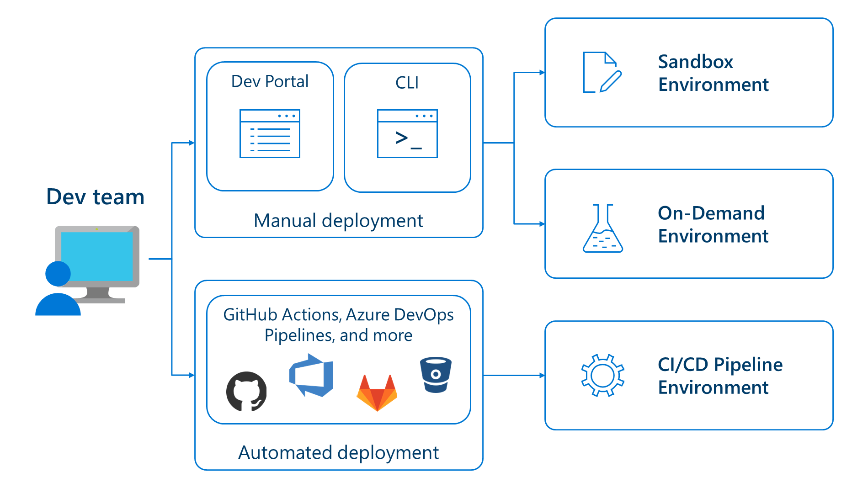Screen dimensions: 868x488
Task: Click the CLI title text
Action: (407, 83)
